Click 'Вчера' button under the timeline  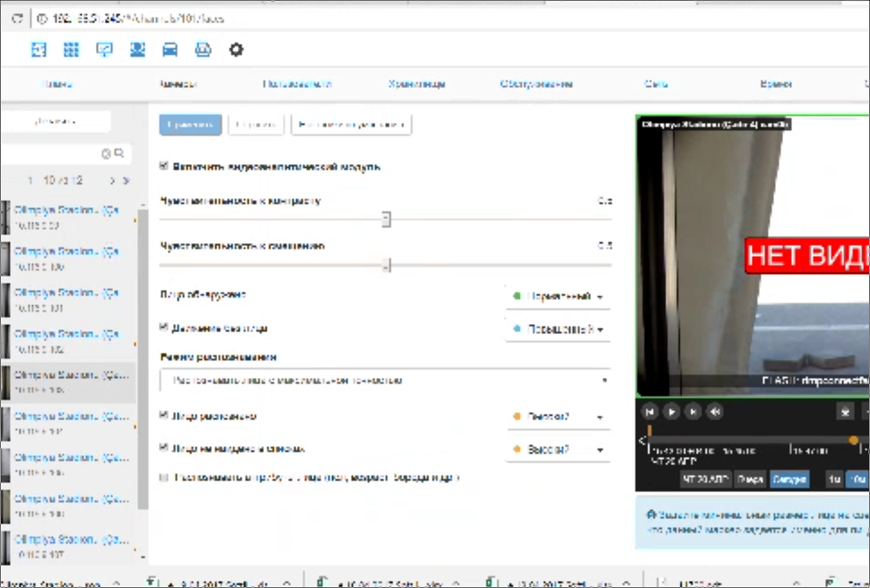(x=750, y=479)
